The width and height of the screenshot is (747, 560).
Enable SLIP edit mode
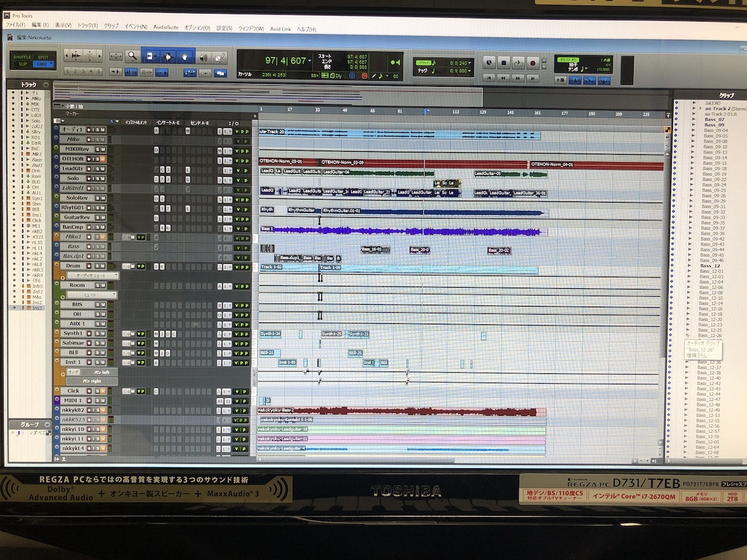[x=23, y=64]
